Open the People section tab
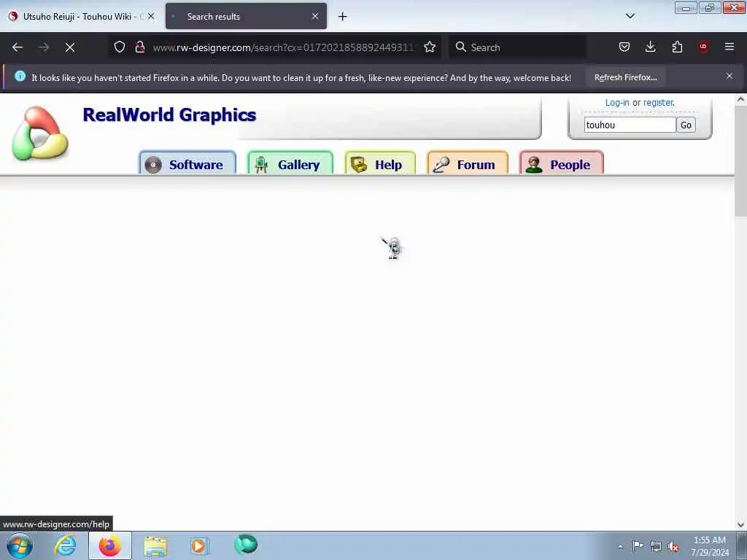The image size is (747, 560). (562, 163)
